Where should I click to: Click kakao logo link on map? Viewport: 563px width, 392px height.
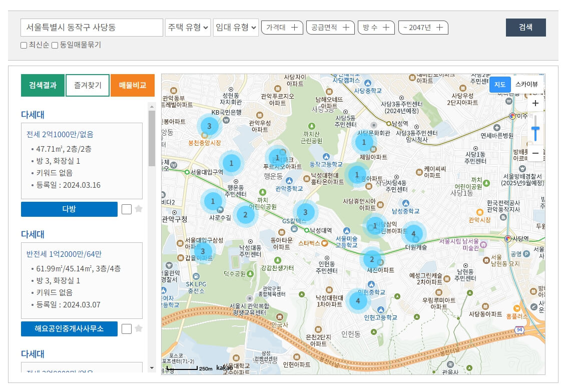[x=224, y=368]
